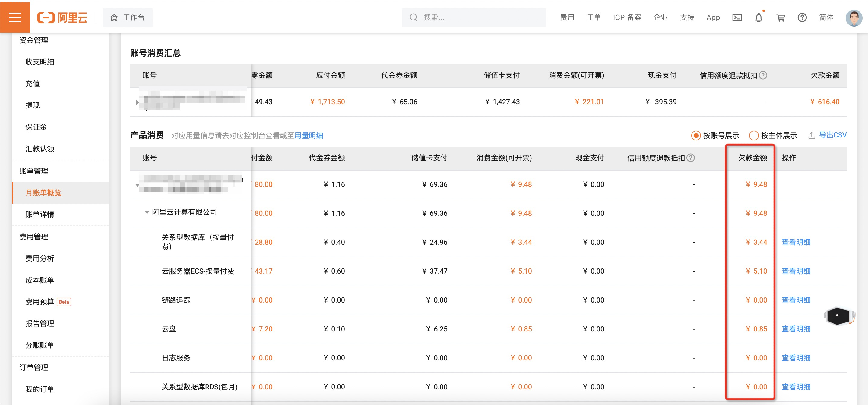Viewport: 868px width, 405px height.
Task: Open the 用量明细 link
Action: (x=309, y=135)
